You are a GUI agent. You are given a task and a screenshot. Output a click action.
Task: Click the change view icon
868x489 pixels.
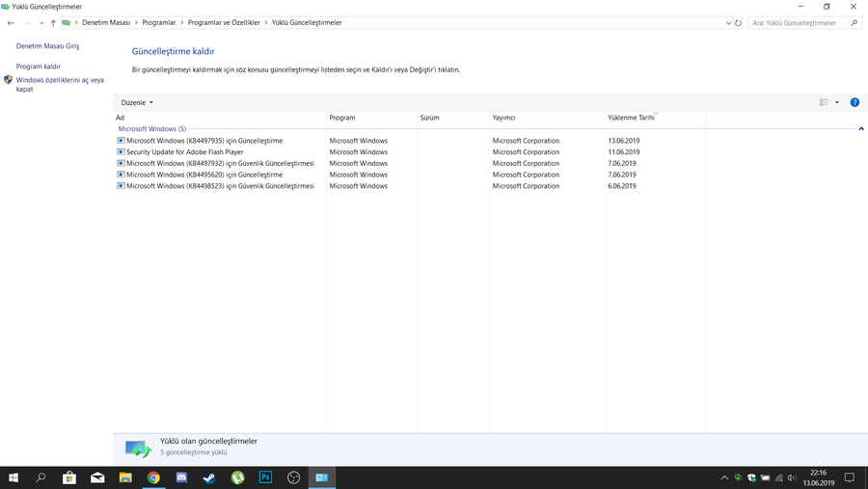coord(825,102)
